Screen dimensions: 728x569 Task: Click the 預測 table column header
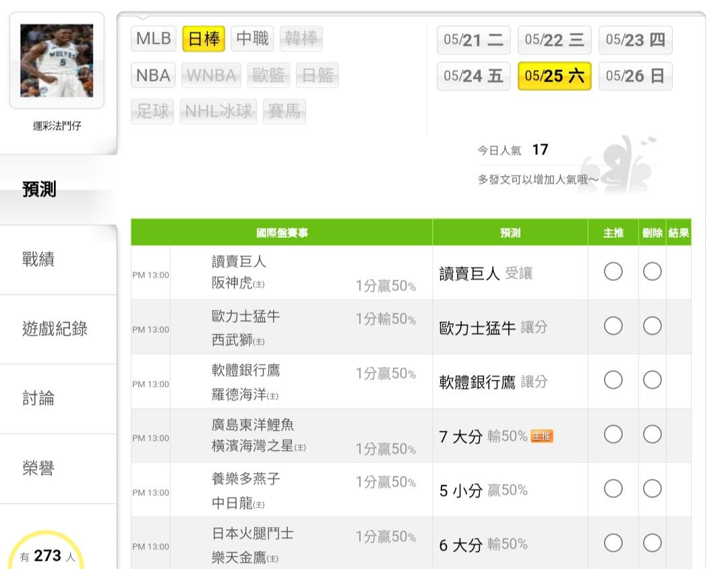coord(510,233)
